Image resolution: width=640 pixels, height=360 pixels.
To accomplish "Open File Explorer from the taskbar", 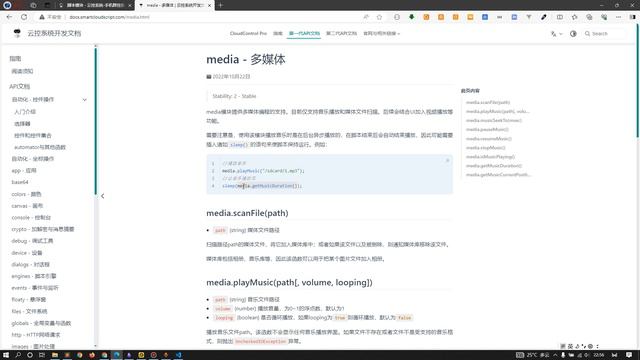I will pyautogui.click(x=55, y=355).
